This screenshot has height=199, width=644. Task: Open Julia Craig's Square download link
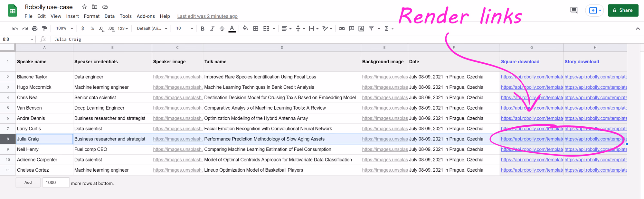[531, 139]
